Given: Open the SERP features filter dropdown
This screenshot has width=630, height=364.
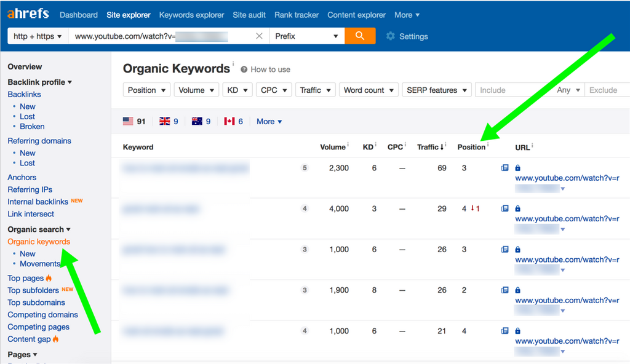Looking at the screenshot, I should pyautogui.click(x=437, y=90).
